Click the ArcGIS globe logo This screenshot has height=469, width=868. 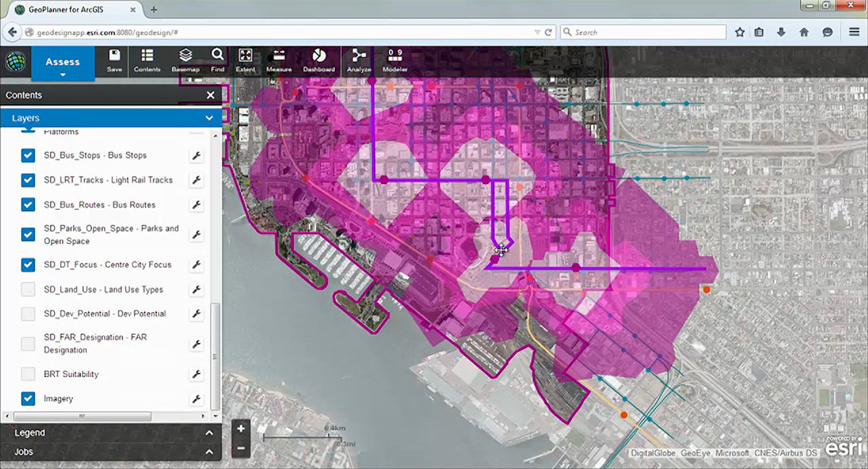[x=15, y=62]
